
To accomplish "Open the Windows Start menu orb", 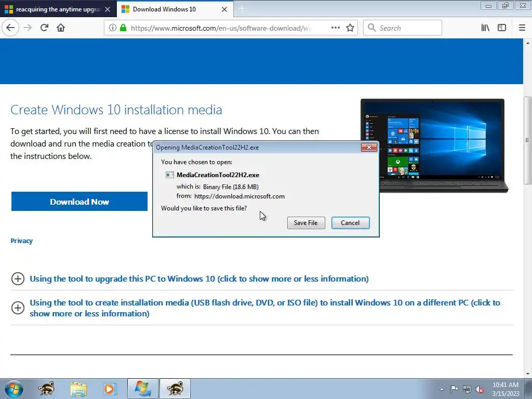I will pyautogui.click(x=14, y=389).
